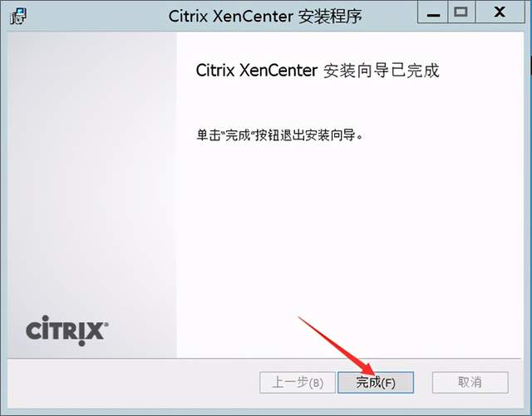Minimize the XenCenter installer window
Viewport: 532px width, 416px height.
coord(433,13)
